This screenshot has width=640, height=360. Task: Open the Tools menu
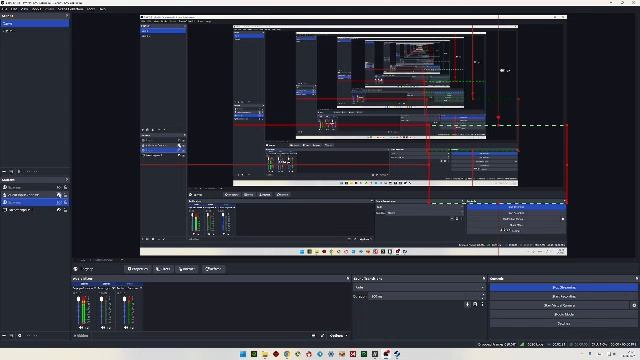coord(91,9)
